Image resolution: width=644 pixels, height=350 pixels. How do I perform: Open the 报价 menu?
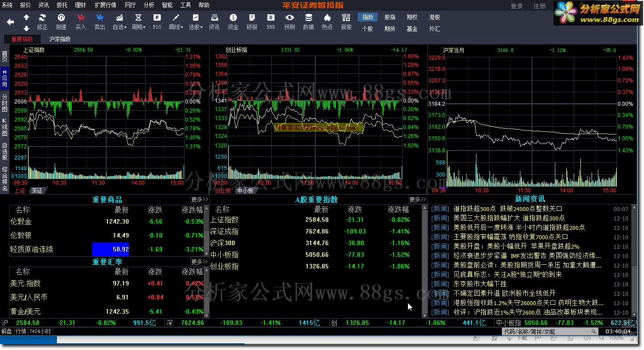(26, 5)
